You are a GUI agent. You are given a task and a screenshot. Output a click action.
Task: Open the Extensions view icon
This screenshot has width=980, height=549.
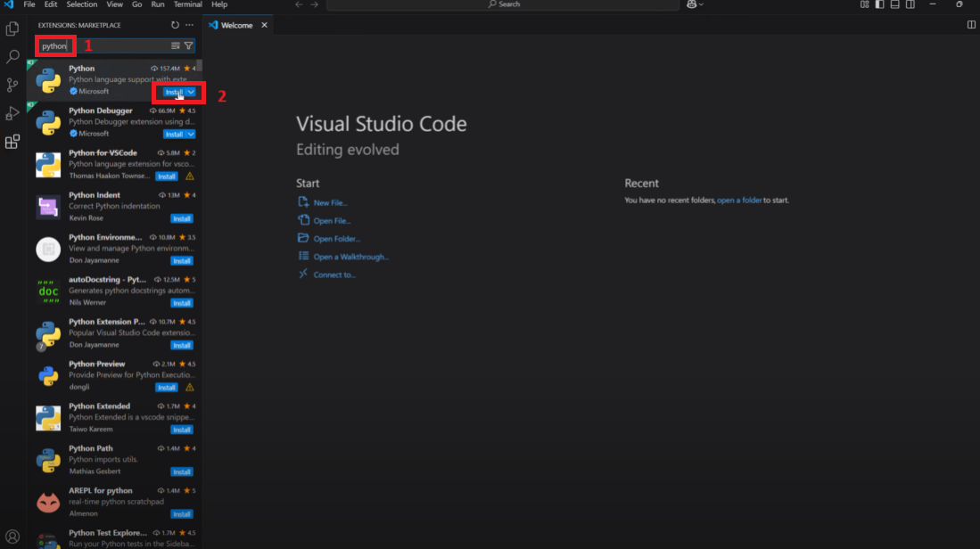[x=12, y=142]
